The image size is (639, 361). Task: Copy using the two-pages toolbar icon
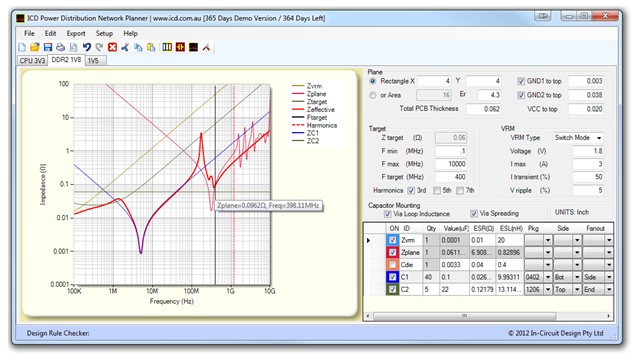tap(138, 47)
